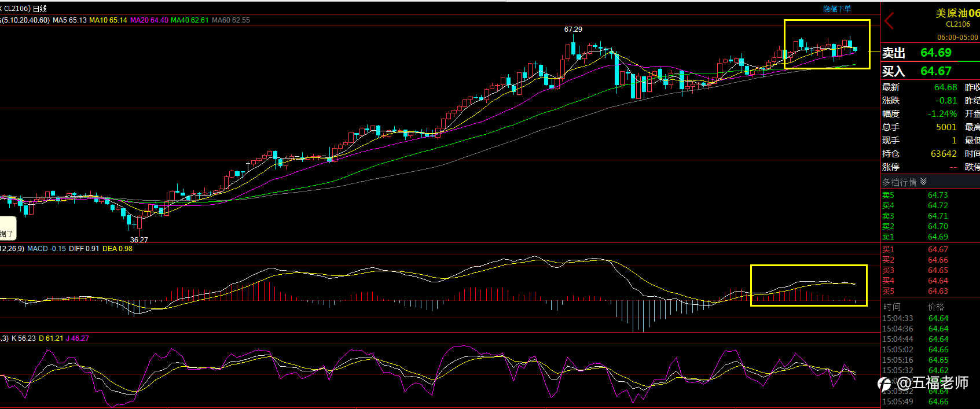Click the 五福老师 watermark logo icon
The width and height of the screenshot is (980, 409).
[884, 384]
